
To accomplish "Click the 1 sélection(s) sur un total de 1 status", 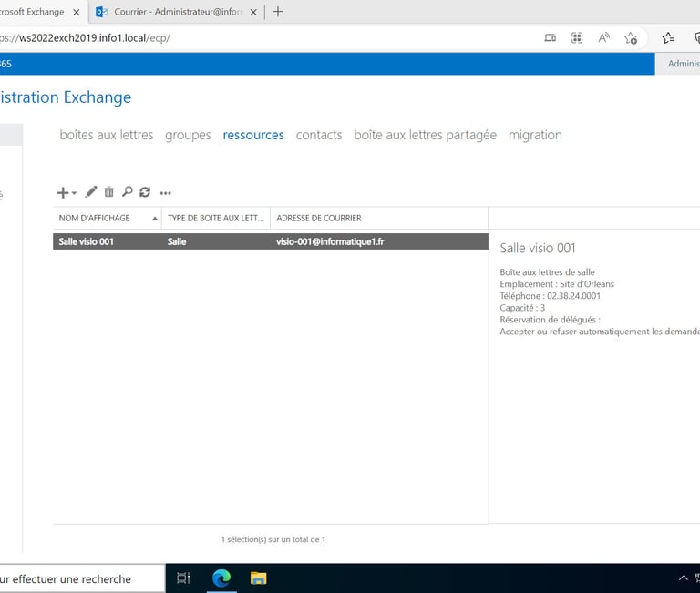I will [273, 539].
